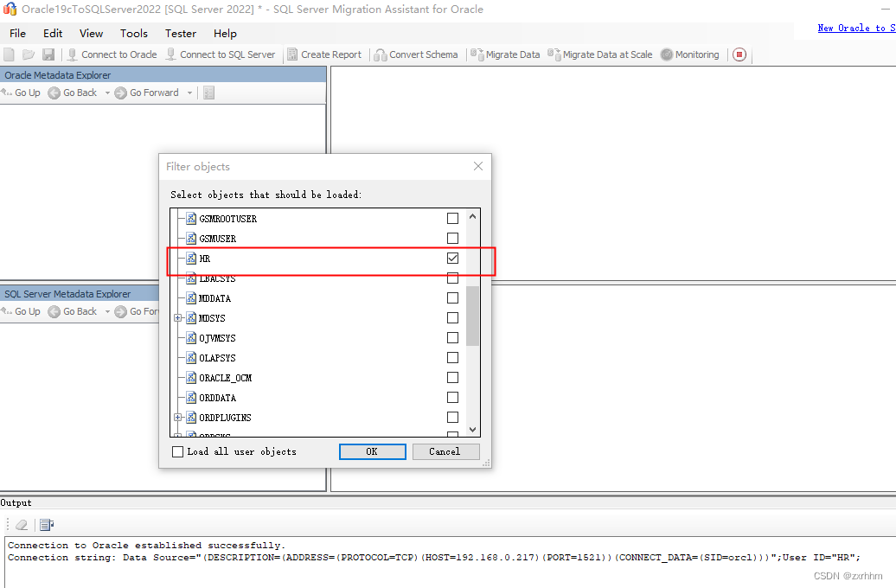Check the ORACLE_OCM checkbox
The height and width of the screenshot is (588, 896).
(x=452, y=378)
